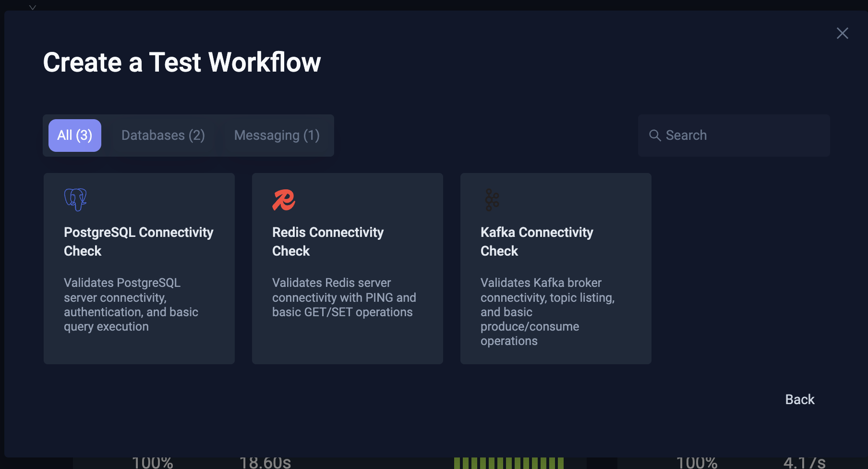
Task: Click the PostgreSQL elephant logo icon
Action: [x=75, y=199]
